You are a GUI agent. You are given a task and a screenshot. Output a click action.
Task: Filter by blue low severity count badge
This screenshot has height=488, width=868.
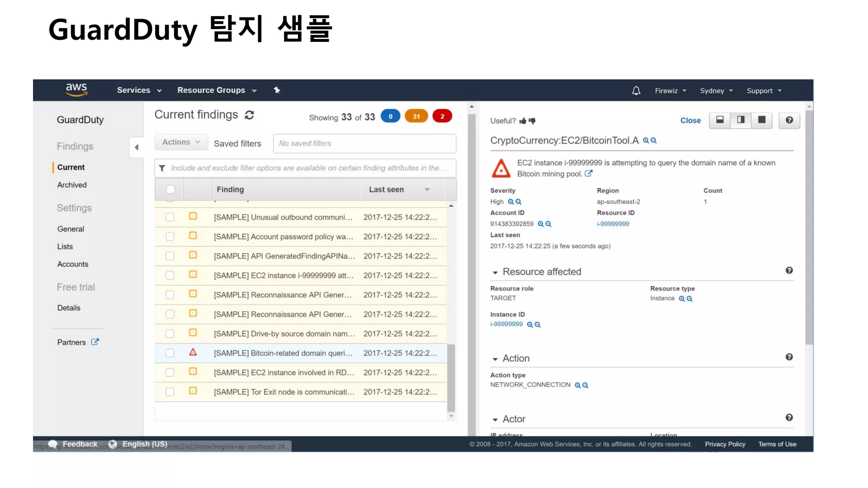point(390,116)
